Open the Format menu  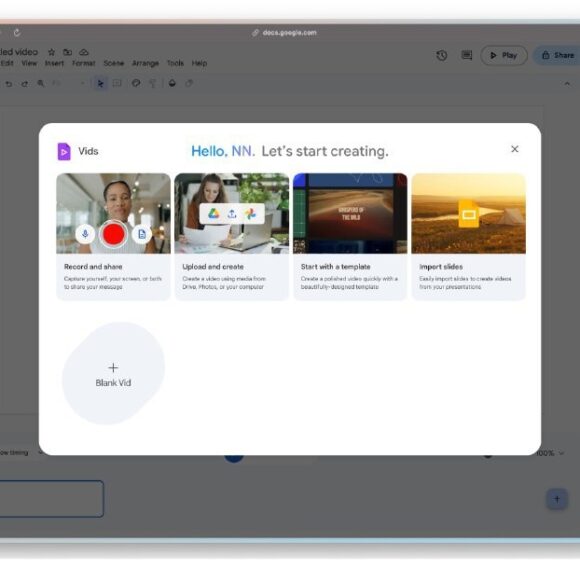(84, 63)
